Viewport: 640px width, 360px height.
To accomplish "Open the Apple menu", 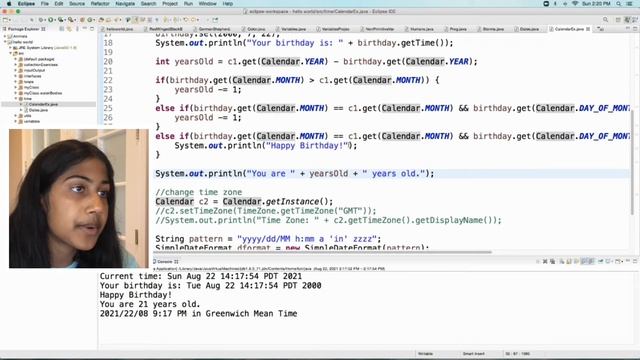I will 9,4.
